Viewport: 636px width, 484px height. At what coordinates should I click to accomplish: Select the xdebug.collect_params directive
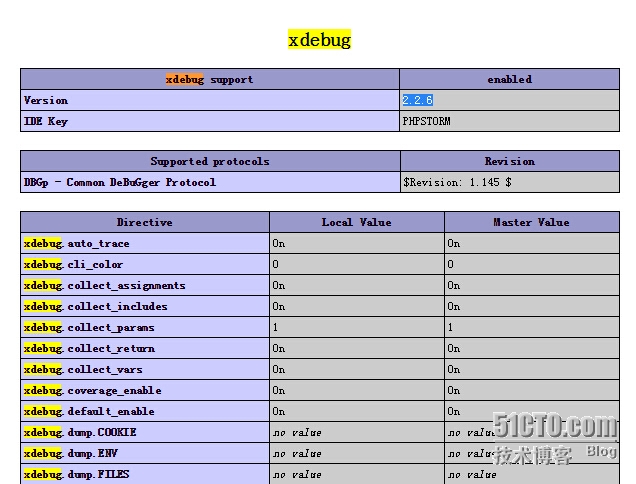[89, 327]
